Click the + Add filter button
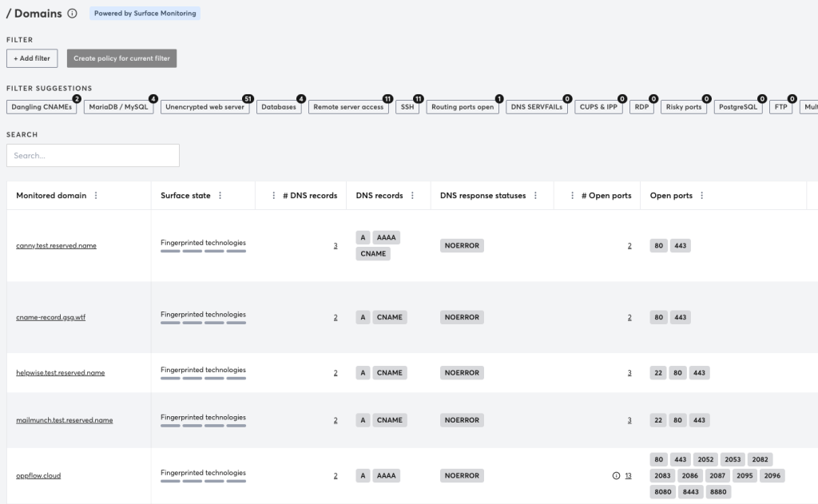 [32, 58]
